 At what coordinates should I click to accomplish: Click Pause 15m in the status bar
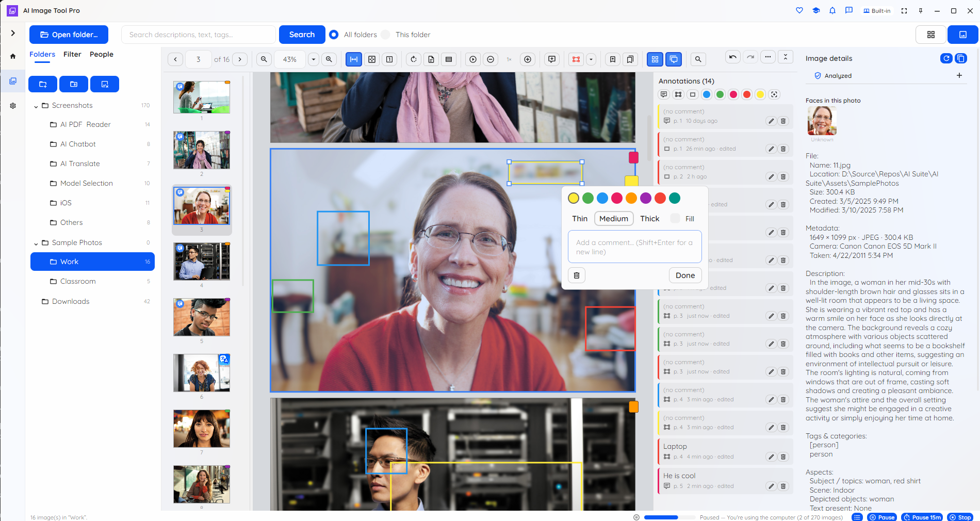tap(922, 517)
